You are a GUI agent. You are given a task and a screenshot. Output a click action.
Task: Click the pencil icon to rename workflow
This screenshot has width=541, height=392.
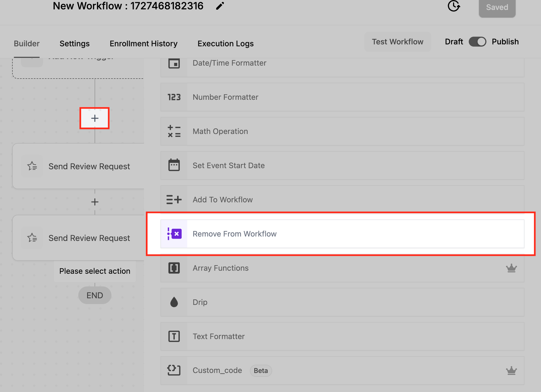tap(220, 6)
